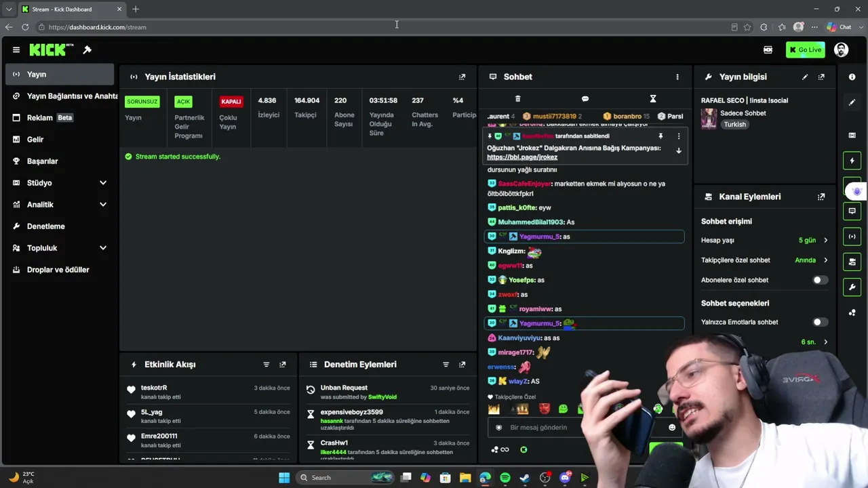Unpin the pinned chat message
The image size is (868, 488).
click(x=660, y=136)
